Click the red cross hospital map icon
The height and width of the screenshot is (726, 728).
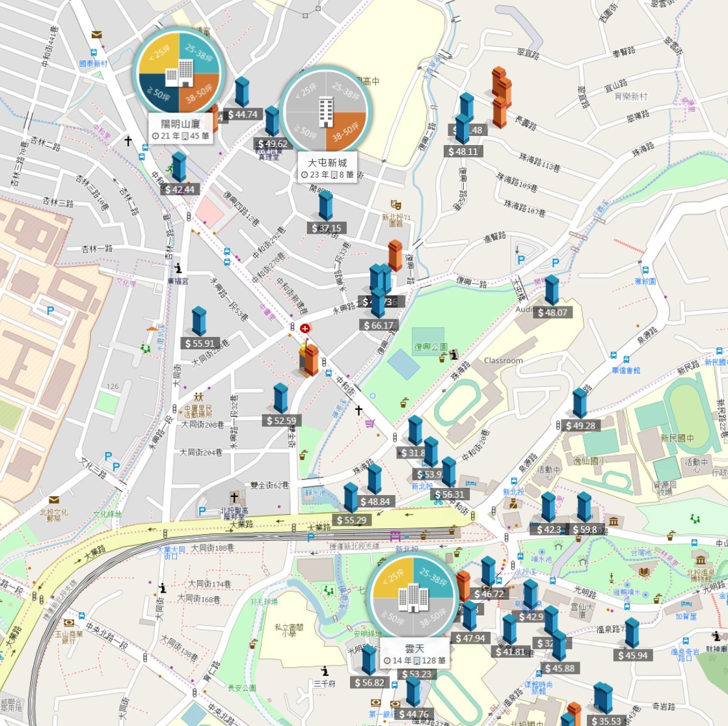[x=305, y=328]
